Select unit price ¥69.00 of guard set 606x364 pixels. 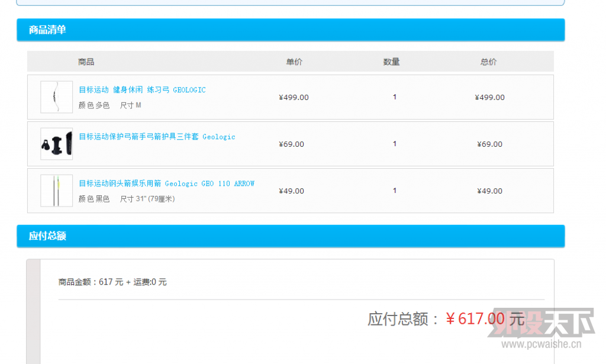pos(291,144)
